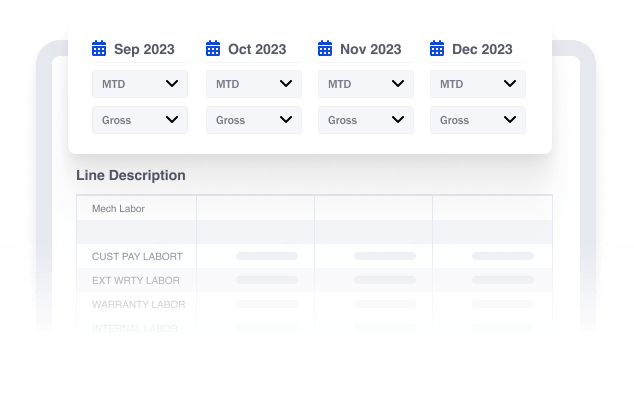This screenshot has width=634, height=400.
Task: Open the Gross dropdown under Sep 2023
Action: tap(140, 120)
